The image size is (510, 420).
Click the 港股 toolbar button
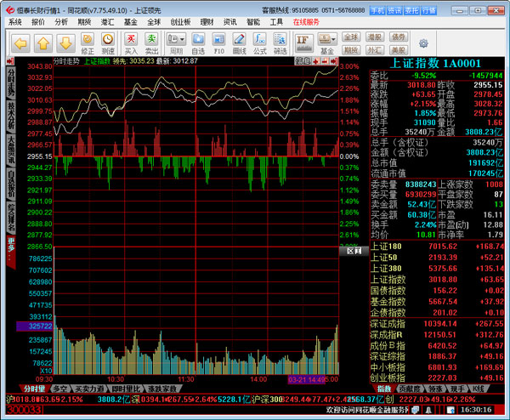point(375,37)
